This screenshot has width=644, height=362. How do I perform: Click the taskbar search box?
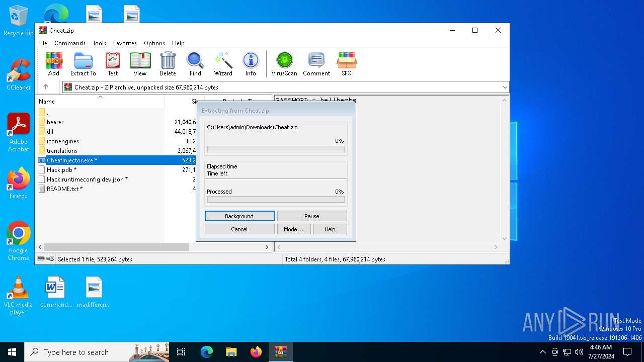97,352
